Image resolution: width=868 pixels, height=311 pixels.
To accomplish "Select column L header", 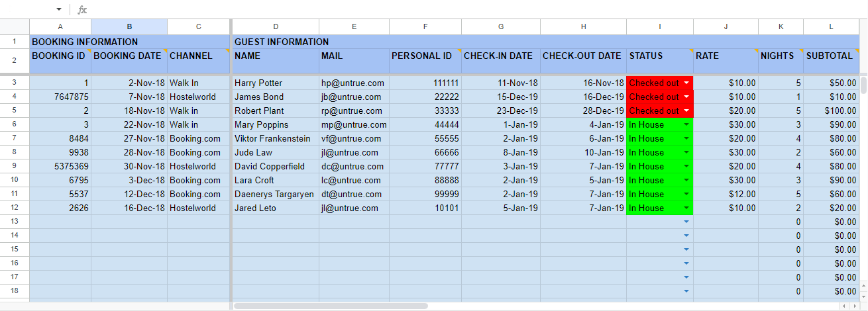I will (832, 26).
